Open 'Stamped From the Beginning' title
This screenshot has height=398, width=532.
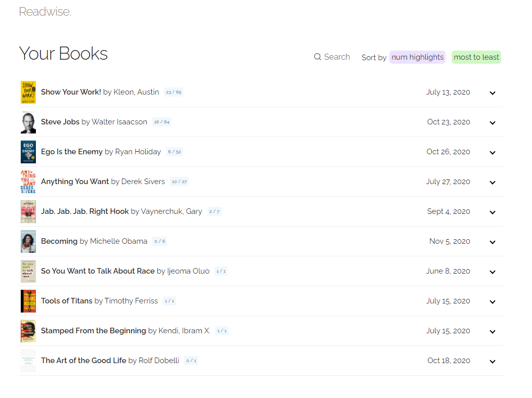[x=94, y=331]
